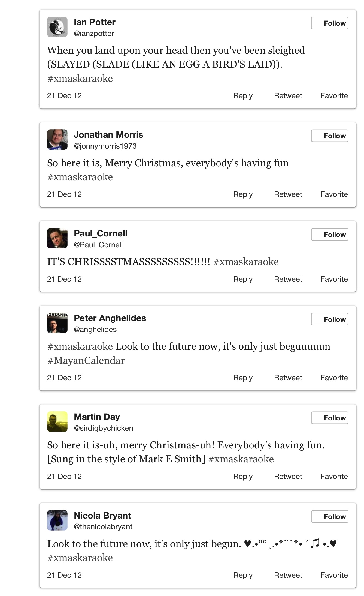
Task: Favorite Martin Day's tweet
Action: [334, 477]
